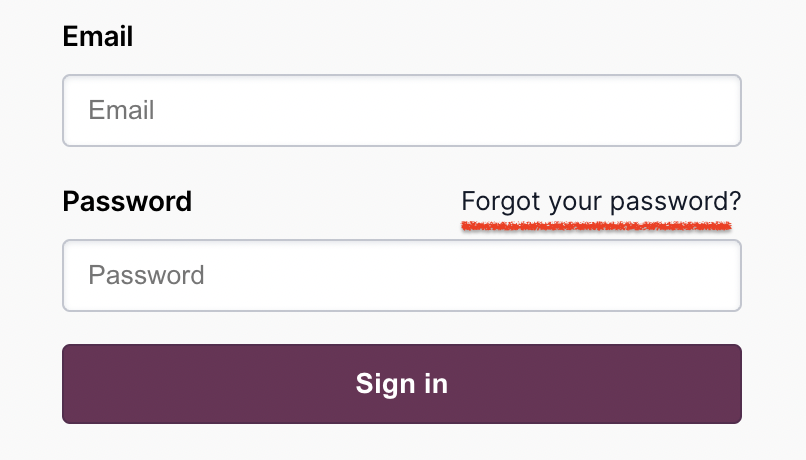Image resolution: width=806 pixels, height=460 pixels.
Task: Click the bold Email heading above the field
Action: pos(98,37)
